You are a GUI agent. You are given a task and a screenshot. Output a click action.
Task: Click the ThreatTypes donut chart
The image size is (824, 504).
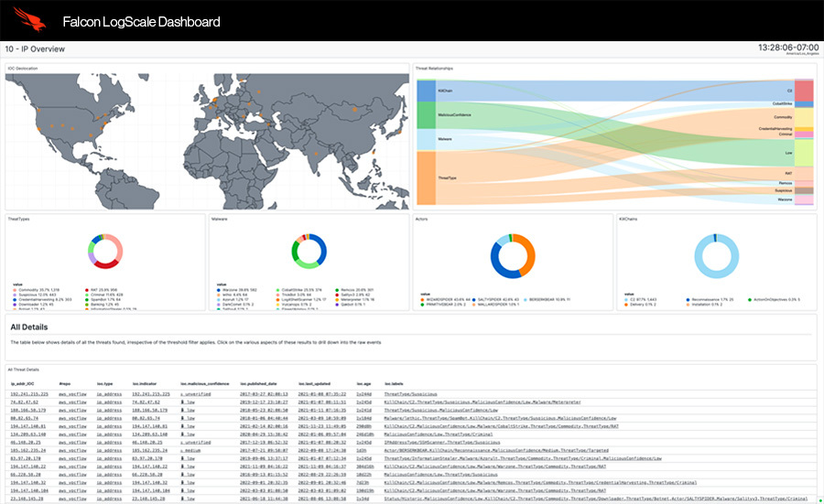coord(103,252)
